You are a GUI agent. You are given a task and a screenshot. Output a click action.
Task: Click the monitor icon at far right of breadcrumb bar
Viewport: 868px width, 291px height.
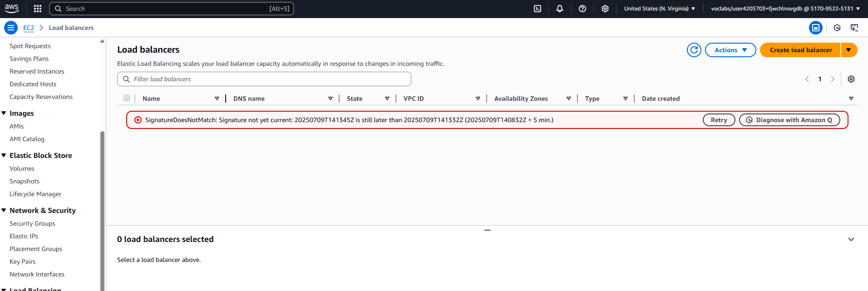pos(854,28)
